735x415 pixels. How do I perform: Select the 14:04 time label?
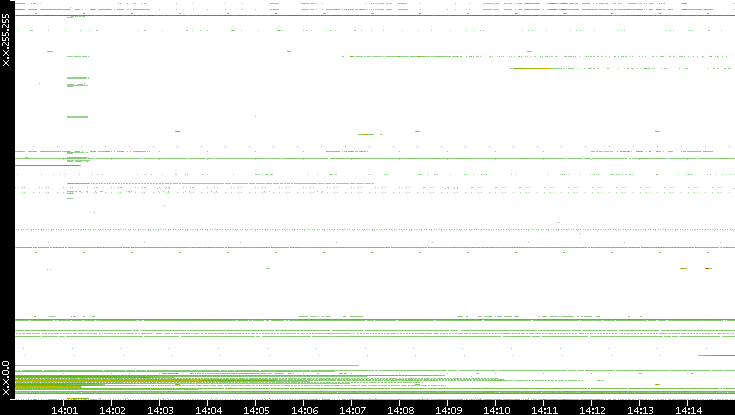[x=208, y=410]
